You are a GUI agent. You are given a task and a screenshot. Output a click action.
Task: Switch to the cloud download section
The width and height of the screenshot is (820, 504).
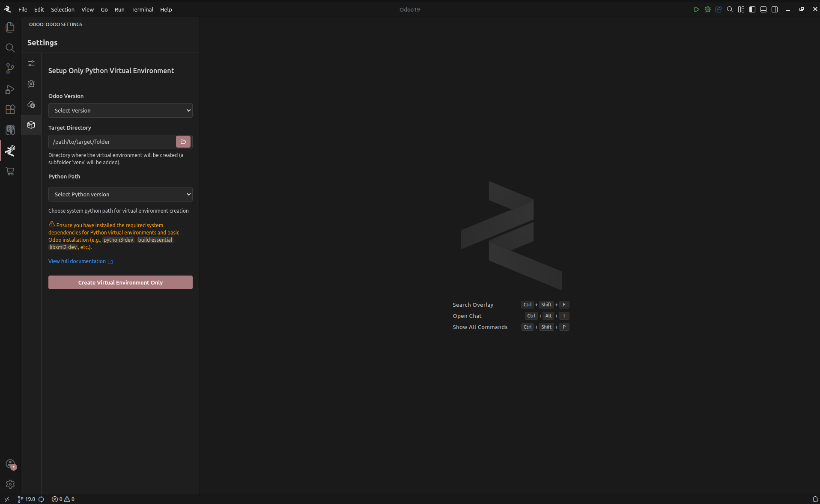(31, 104)
